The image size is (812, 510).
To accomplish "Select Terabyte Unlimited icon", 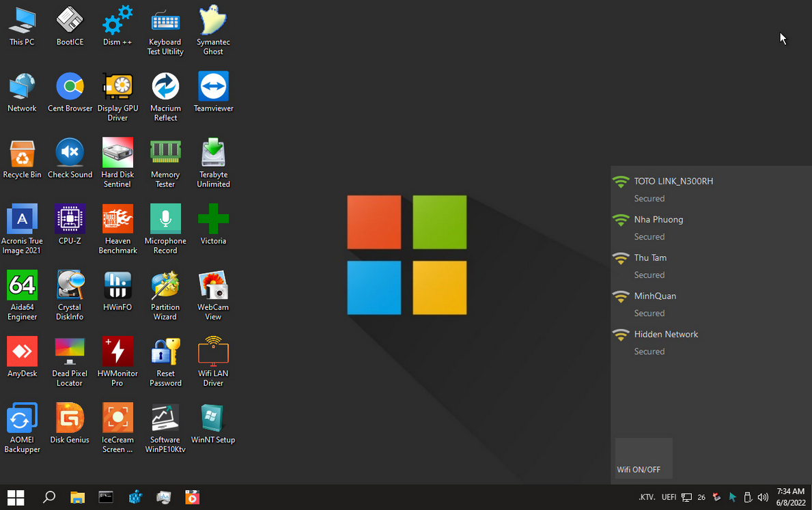I will coord(213,163).
